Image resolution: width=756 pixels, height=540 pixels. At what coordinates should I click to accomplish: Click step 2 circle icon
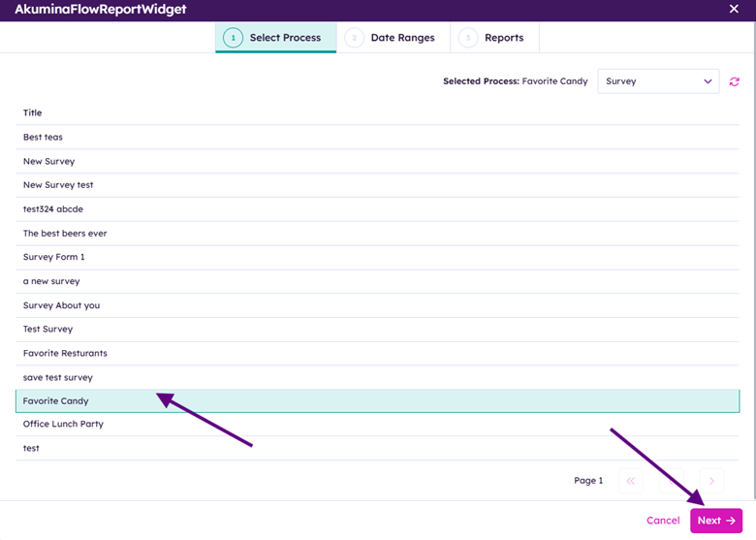coord(354,38)
